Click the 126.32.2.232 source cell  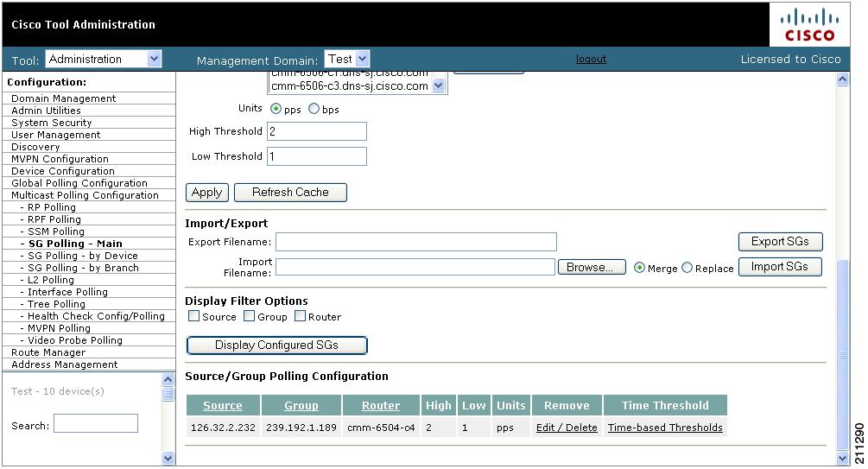coord(223,428)
